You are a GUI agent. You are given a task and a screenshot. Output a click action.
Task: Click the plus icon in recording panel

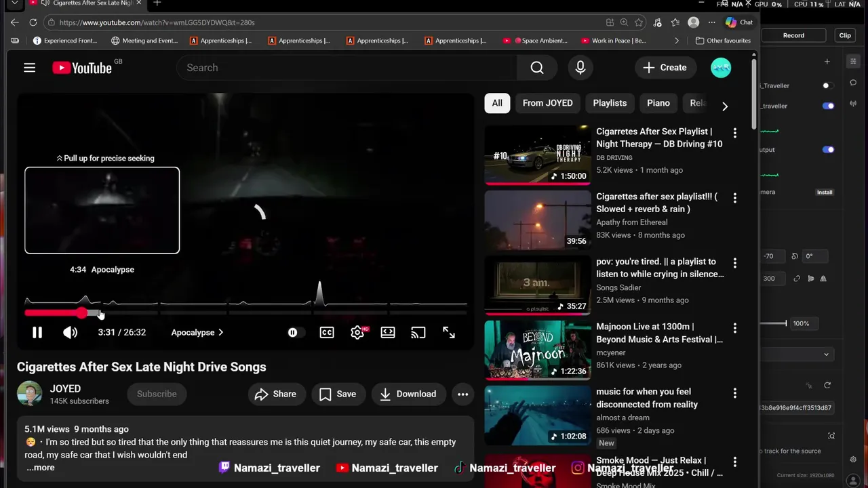tap(827, 62)
